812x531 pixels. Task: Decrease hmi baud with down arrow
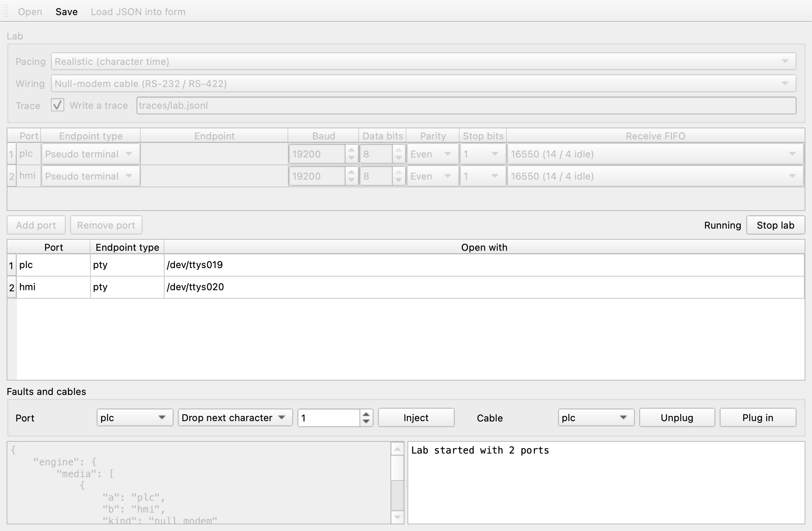click(351, 181)
